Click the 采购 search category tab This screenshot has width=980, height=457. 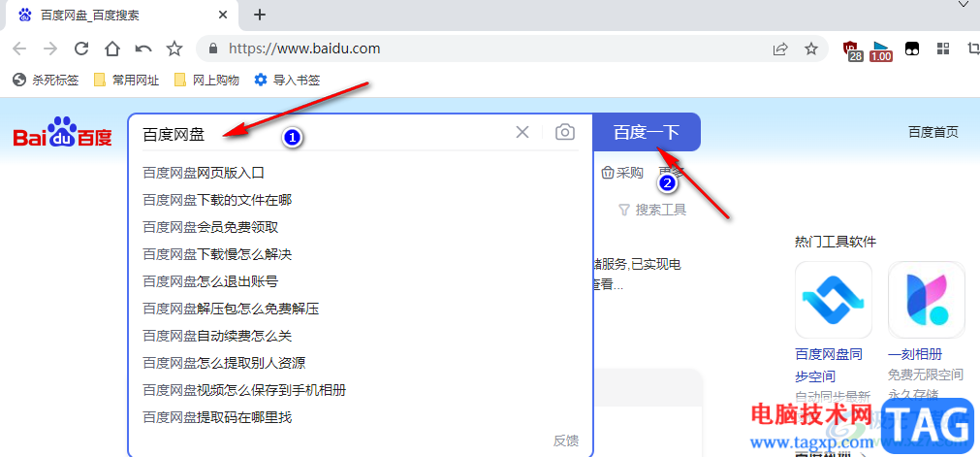[x=622, y=174]
